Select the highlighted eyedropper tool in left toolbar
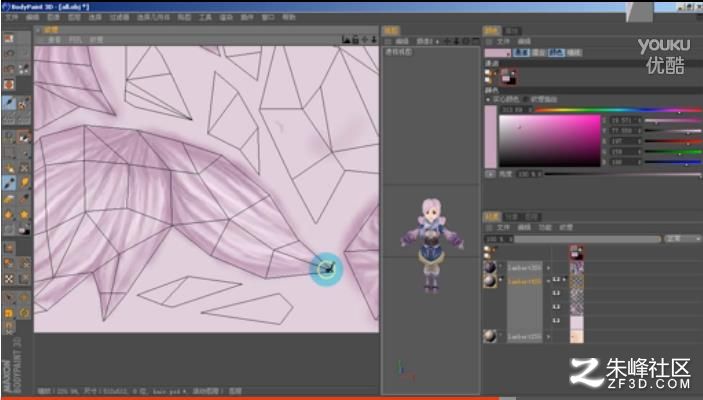The width and height of the screenshot is (703, 400). coord(9,183)
